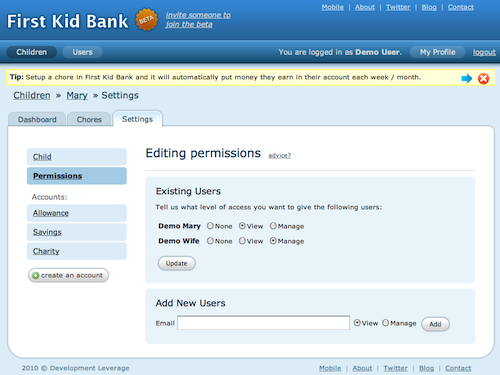Open Contact link in footer
This screenshot has width=500, height=375.
click(458, 368)
